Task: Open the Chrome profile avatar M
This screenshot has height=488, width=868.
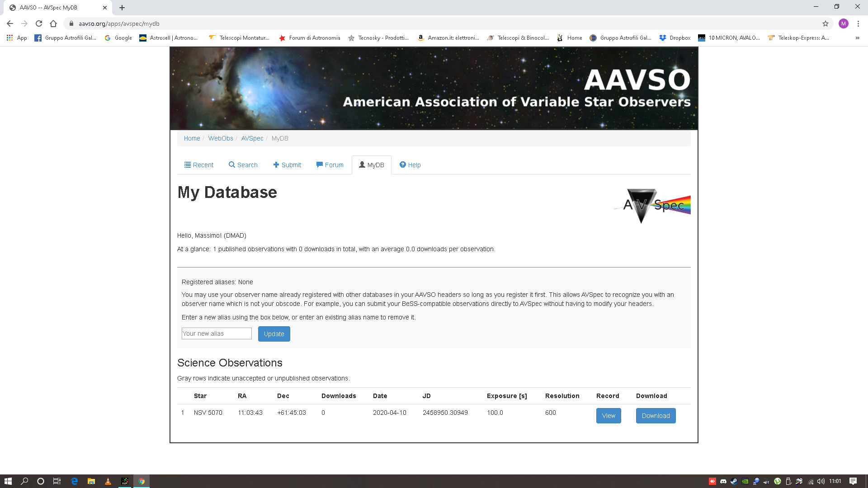Action: click(x=844, y=23)
